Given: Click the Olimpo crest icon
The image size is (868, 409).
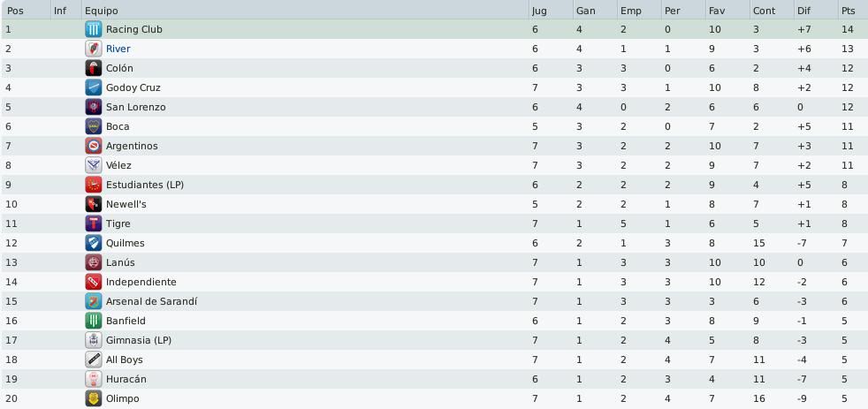Looking at the screenshot, I should pos(94,398).
